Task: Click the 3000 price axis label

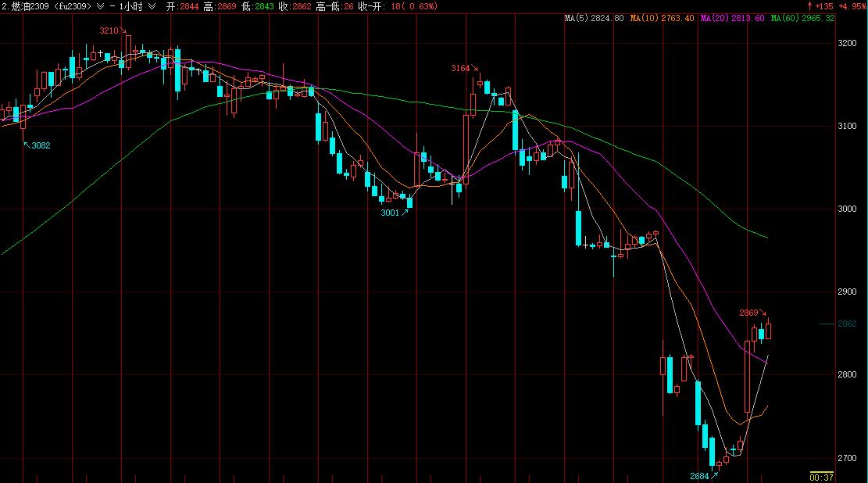Action: (x=847, y=209)
